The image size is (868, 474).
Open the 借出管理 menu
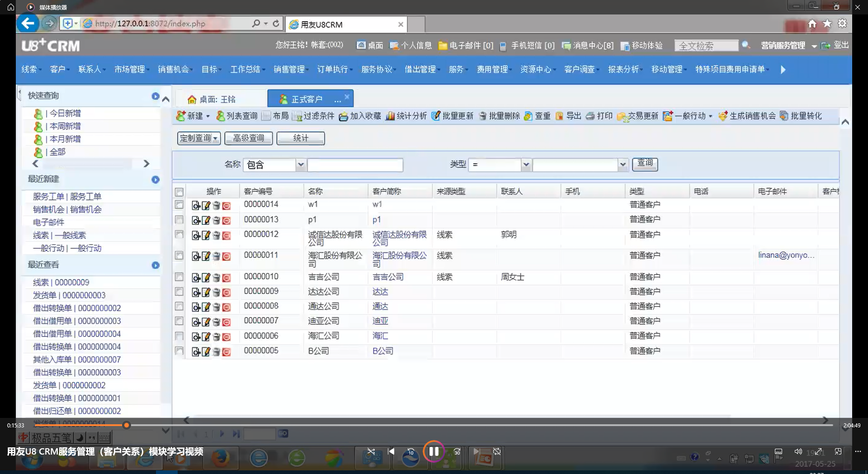(422, 69)
